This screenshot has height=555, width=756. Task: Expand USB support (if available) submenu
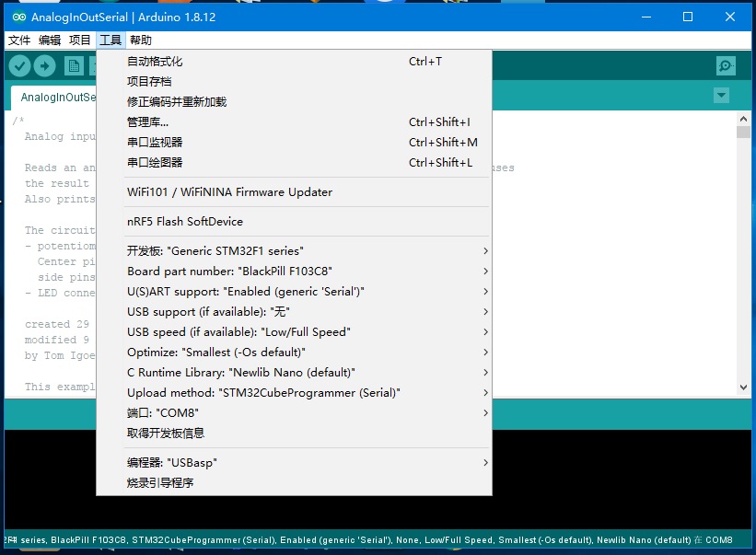pyautogui.click(x=294, y=311)
